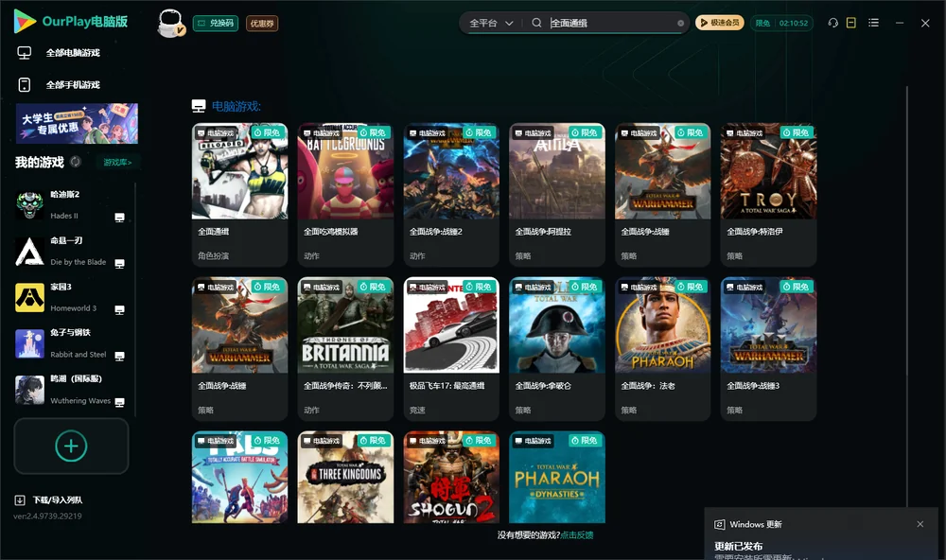Screen dimensions: 946x560
Task: Open 哈迪斯2 Hades II in my games
Action: (71, 205)
